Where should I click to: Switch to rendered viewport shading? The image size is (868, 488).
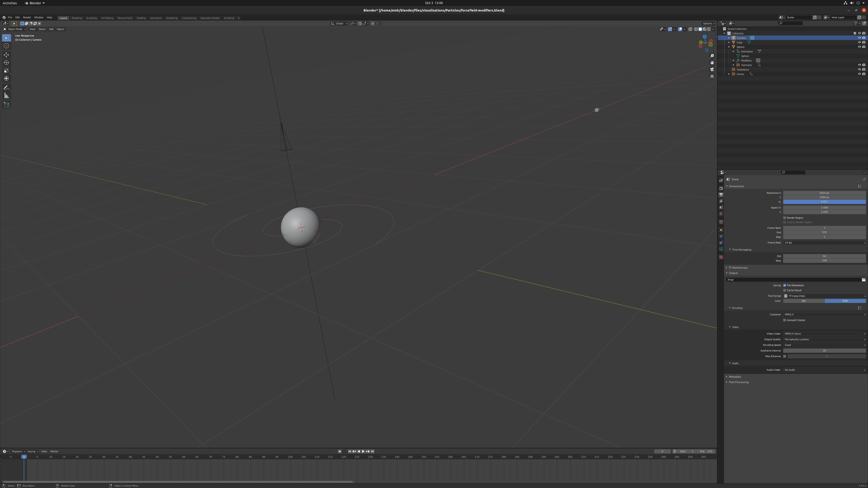pos(709,29)
